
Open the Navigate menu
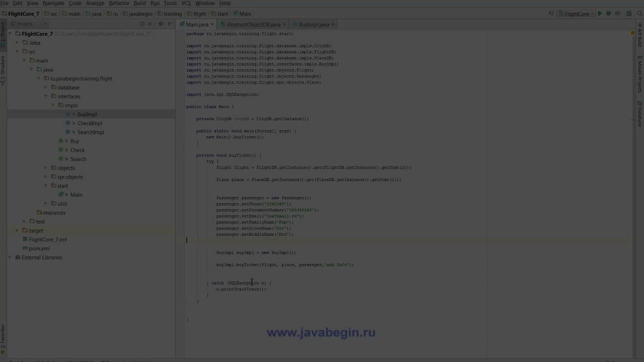point(53,4)
